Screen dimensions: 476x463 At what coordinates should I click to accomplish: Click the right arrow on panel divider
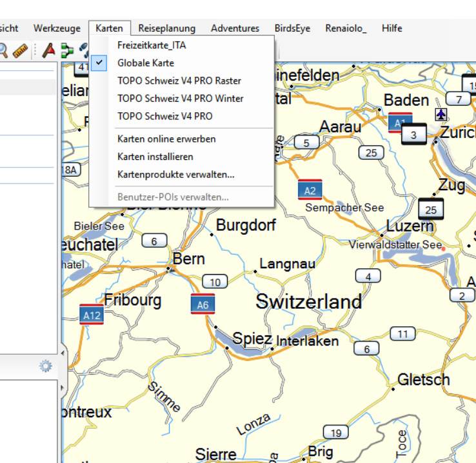(63, 389)
